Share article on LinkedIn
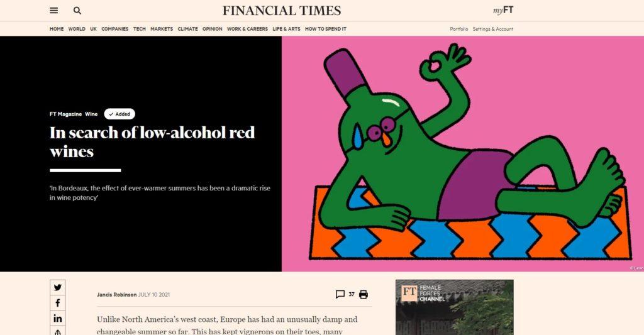 57,319
